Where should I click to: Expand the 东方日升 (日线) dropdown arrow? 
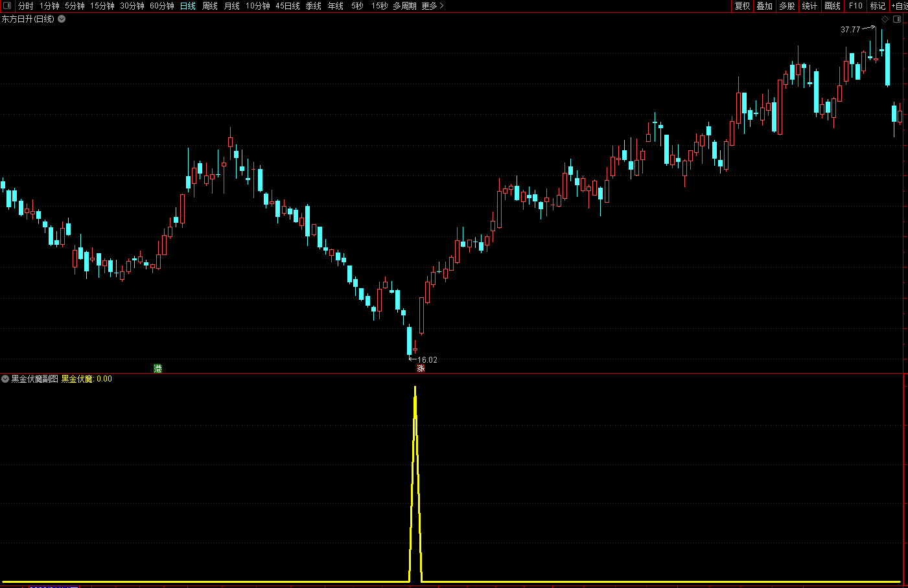tap(62, 19)
